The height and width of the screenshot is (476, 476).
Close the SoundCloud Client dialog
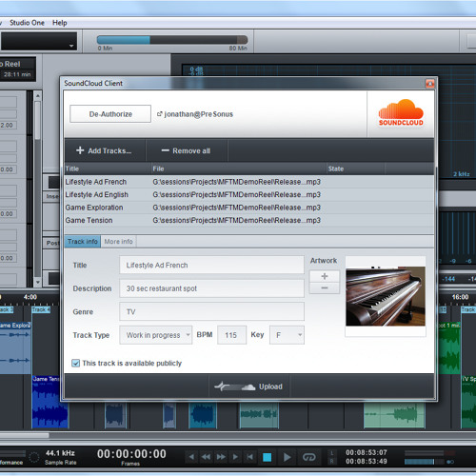click(430, 84)
